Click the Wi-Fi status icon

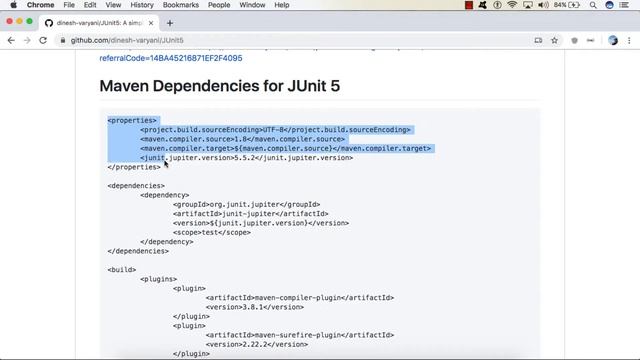[x=512, y=5]
